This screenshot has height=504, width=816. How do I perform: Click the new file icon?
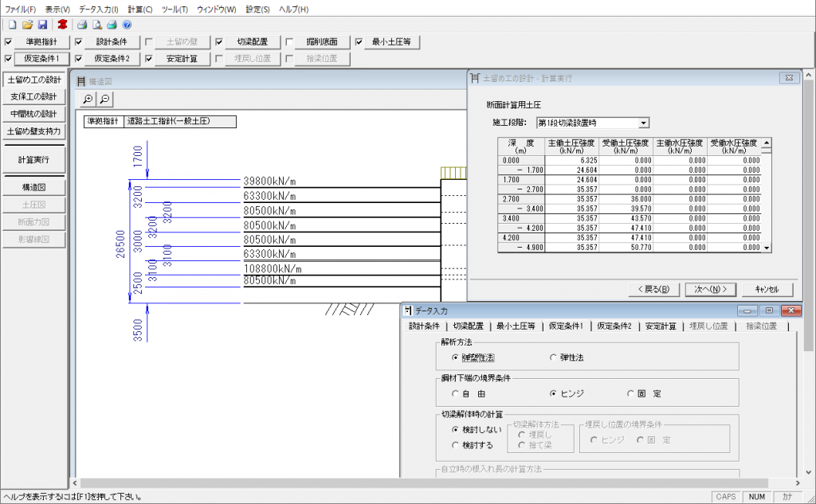[x=12, y=25]
